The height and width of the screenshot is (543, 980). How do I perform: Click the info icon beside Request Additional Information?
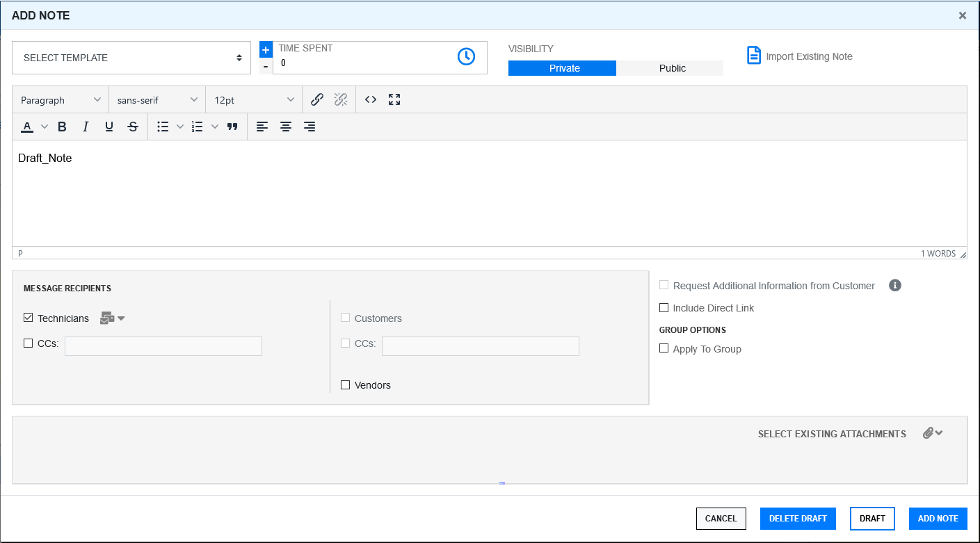(895, 285)
